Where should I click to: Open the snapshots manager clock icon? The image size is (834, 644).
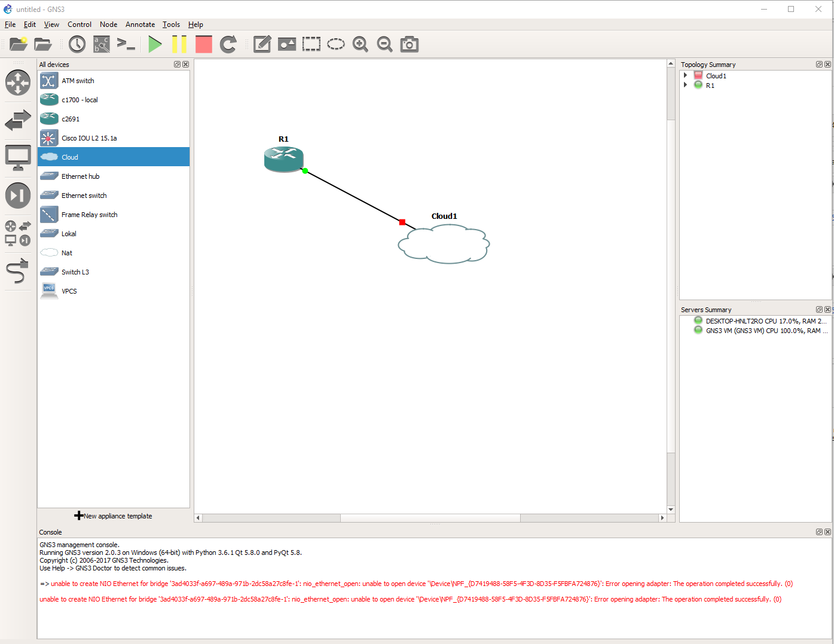tap(77, 44)
